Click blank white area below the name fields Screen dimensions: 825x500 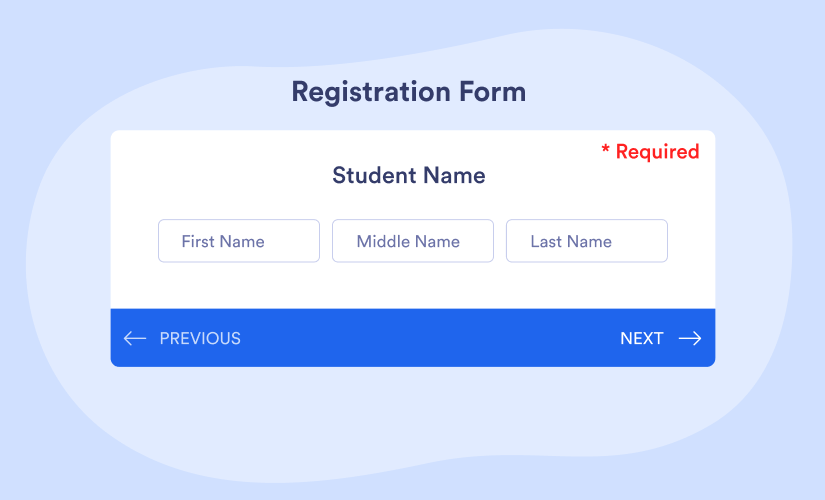[x=412, y=286]
